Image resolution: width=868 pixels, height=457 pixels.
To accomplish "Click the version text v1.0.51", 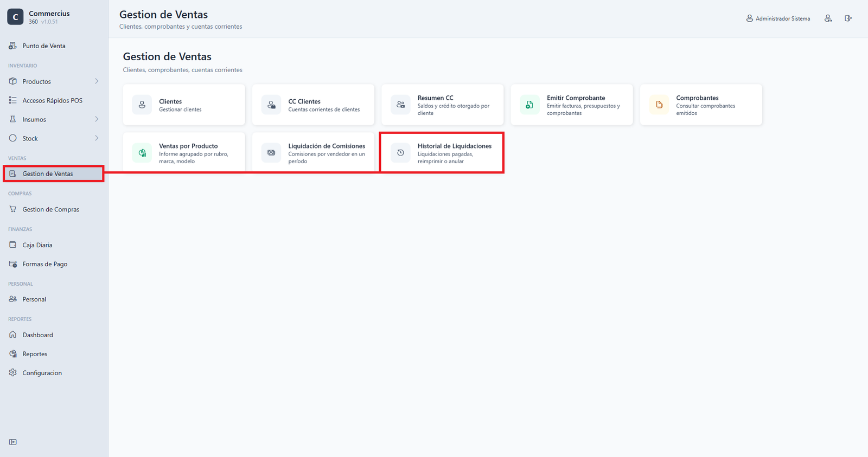I will coord(49,22).
